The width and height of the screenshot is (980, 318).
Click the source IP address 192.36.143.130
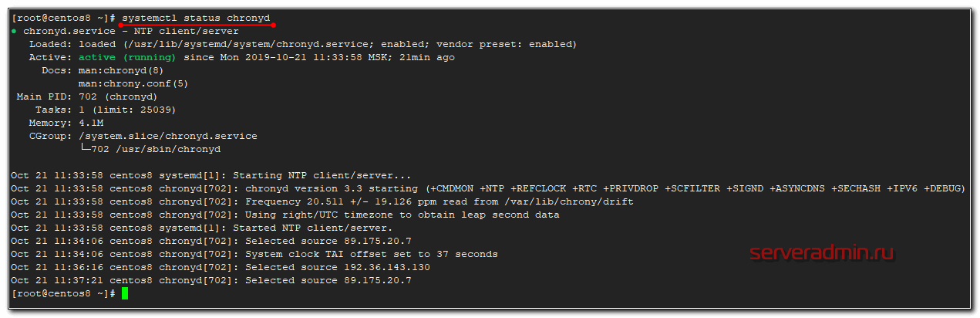pos(386,267)
